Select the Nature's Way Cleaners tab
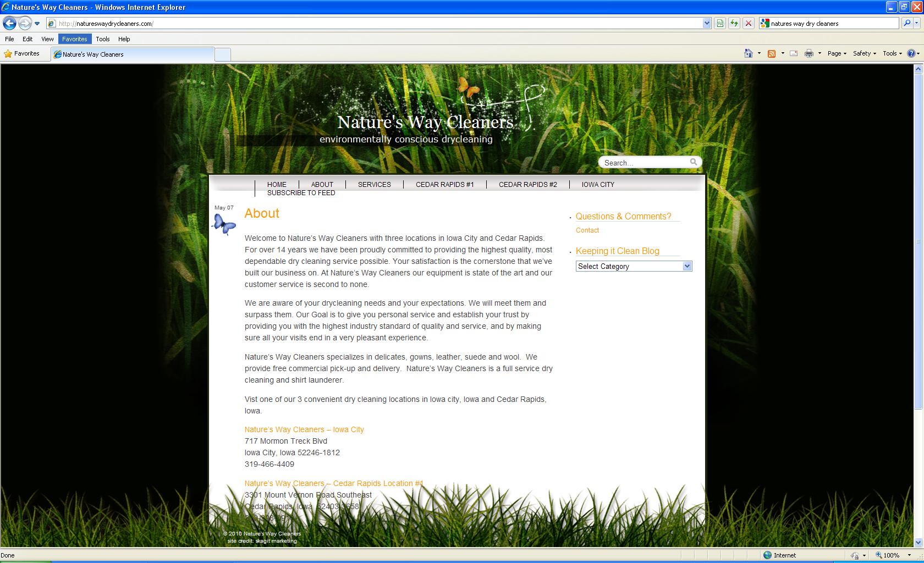Image resolution: width=924 pixels, height=563 pixels. 132,54
